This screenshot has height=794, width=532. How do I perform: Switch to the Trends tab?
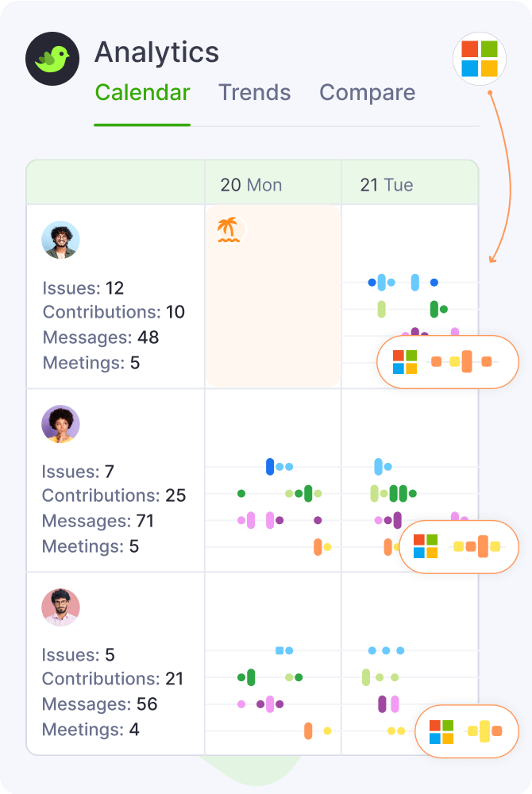255,93
